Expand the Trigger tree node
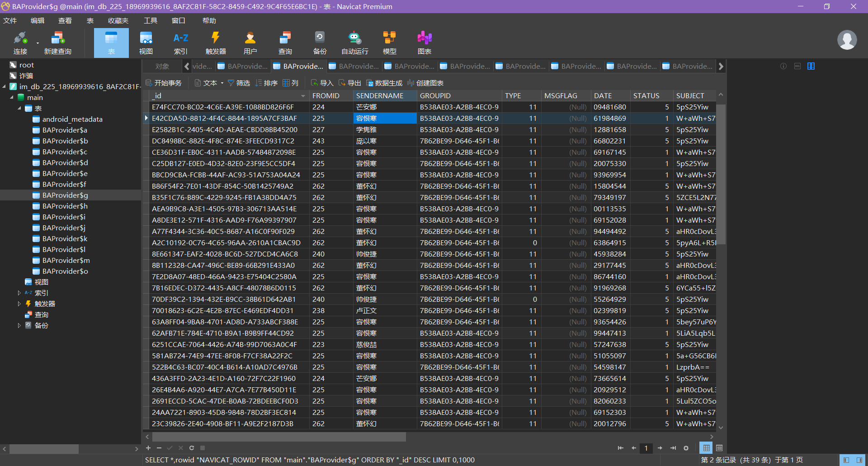This screenshot has width=868, height=466. [x=19, y=304]
